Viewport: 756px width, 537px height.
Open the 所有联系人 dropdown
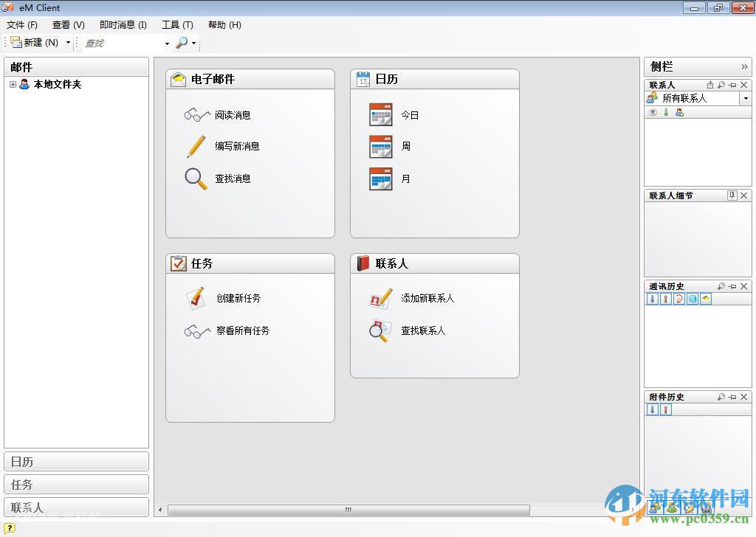(744, 97)
